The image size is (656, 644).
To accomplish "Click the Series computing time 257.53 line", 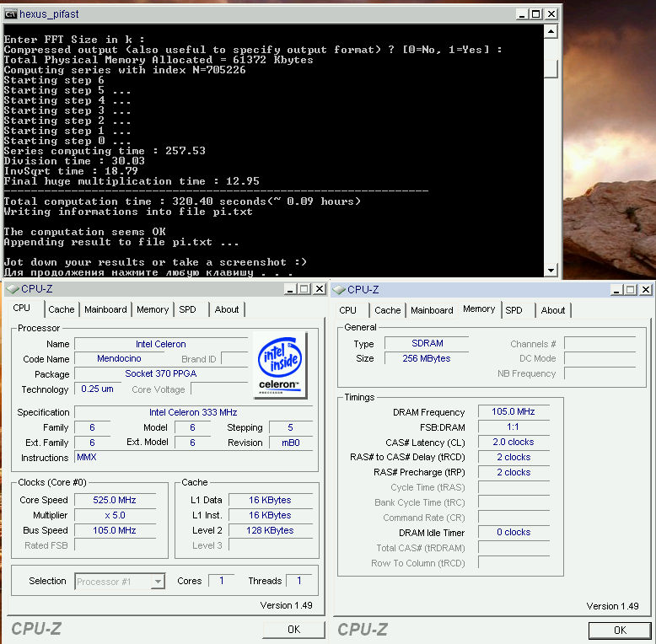I will [x=105, y=151].
